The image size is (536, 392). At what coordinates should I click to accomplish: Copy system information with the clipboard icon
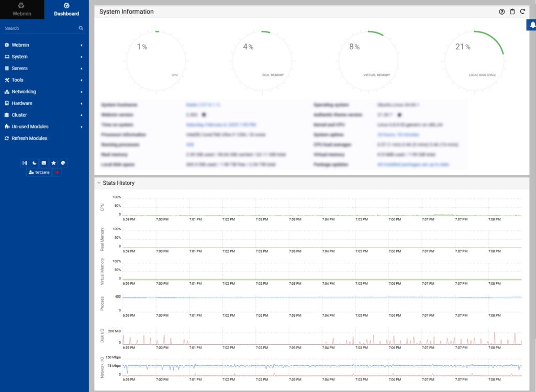click(512, 12)
